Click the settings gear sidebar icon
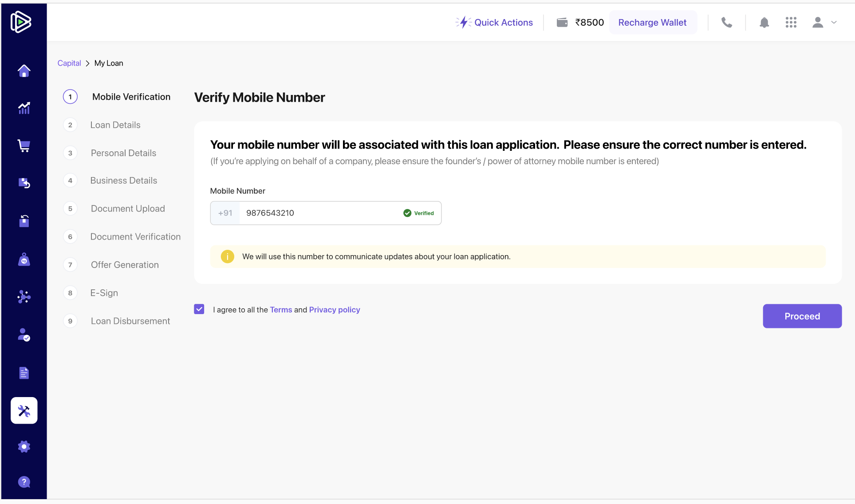 point(24,446)
